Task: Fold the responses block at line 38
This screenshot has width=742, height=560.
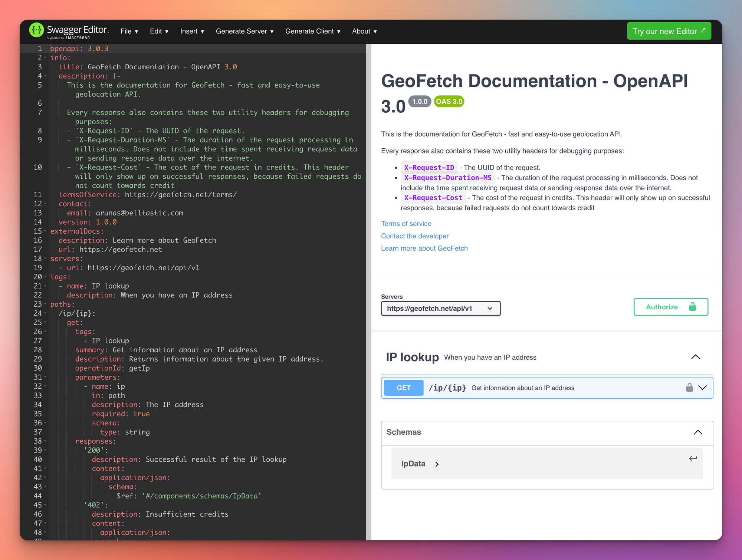Action: [45, 441]
